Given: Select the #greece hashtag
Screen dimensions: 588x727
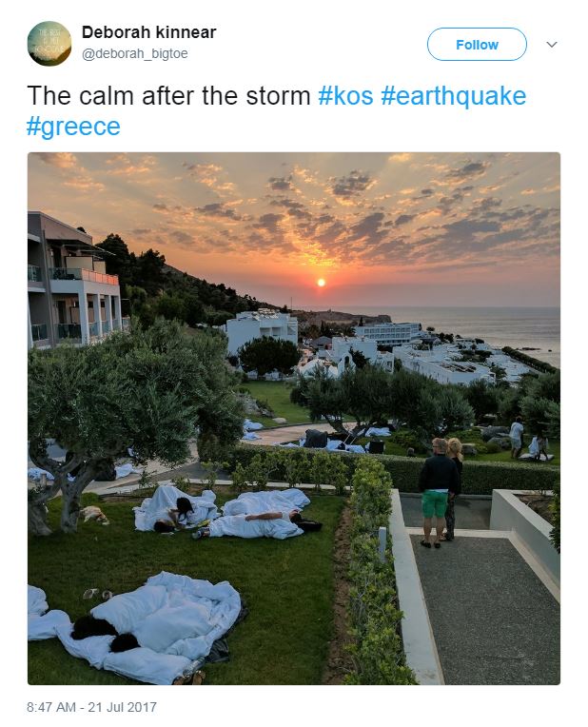Looking at the screenshot, I should [x=73, y=127].
